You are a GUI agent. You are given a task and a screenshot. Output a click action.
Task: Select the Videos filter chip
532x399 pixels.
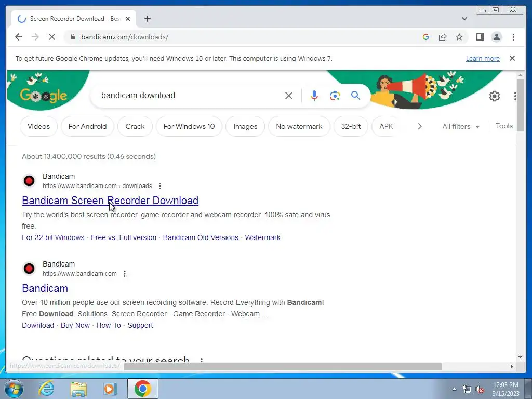(38, 126)
